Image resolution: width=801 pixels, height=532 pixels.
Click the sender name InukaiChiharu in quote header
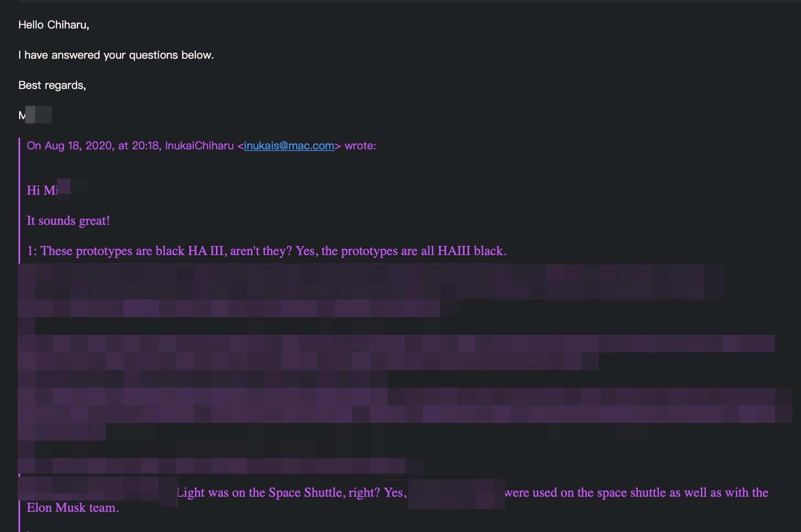(x=199, y=146)
